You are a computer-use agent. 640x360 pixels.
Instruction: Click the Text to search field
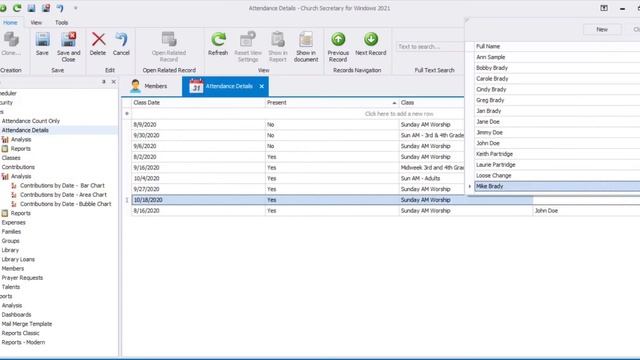point(429,47)
